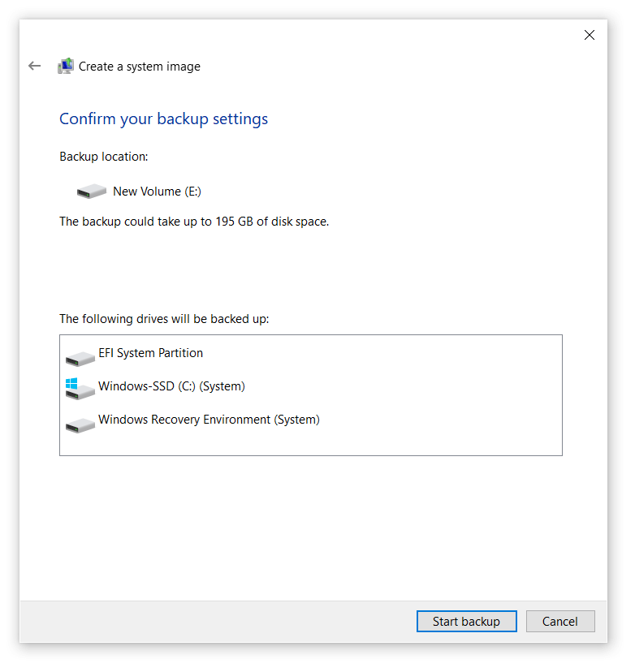Go back using the left arrow
Image resolution: width=635 pixels, height=672 pixels.
tap(34, 66)
